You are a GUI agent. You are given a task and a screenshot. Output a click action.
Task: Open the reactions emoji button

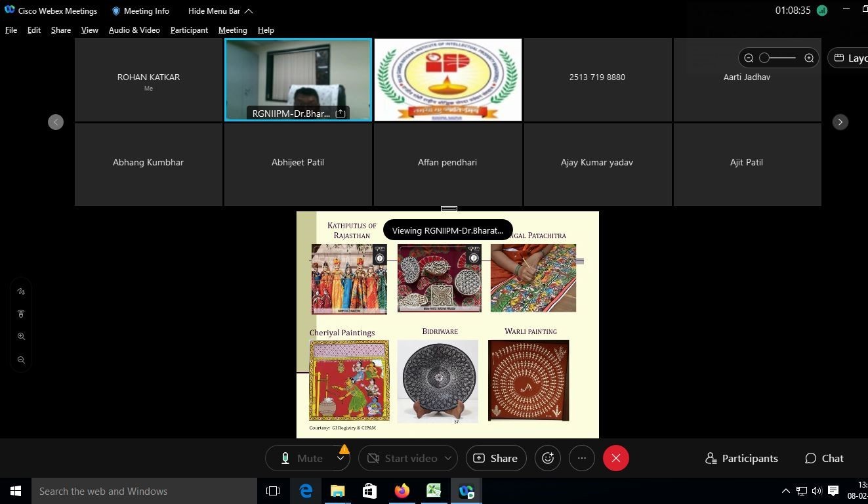548,458
